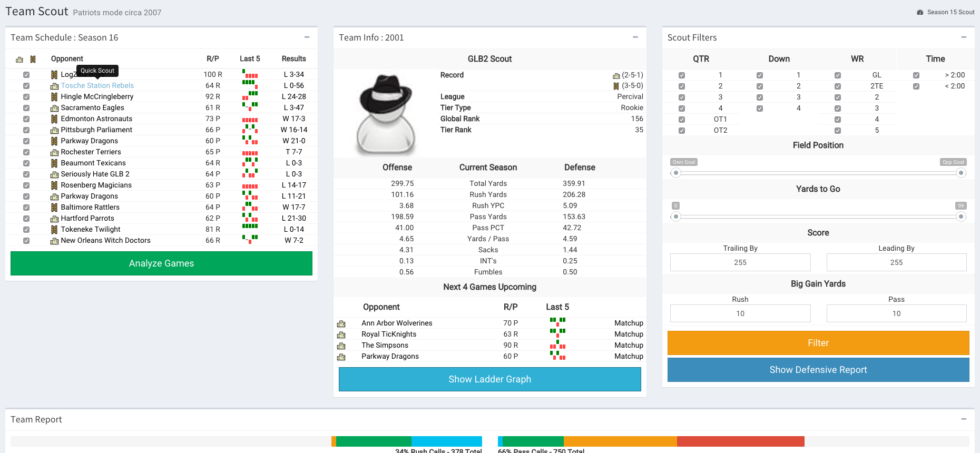Click the Field Position Own Goal slider handle
Viewport: 980px width, 453px height.
(x=676, y=173)
